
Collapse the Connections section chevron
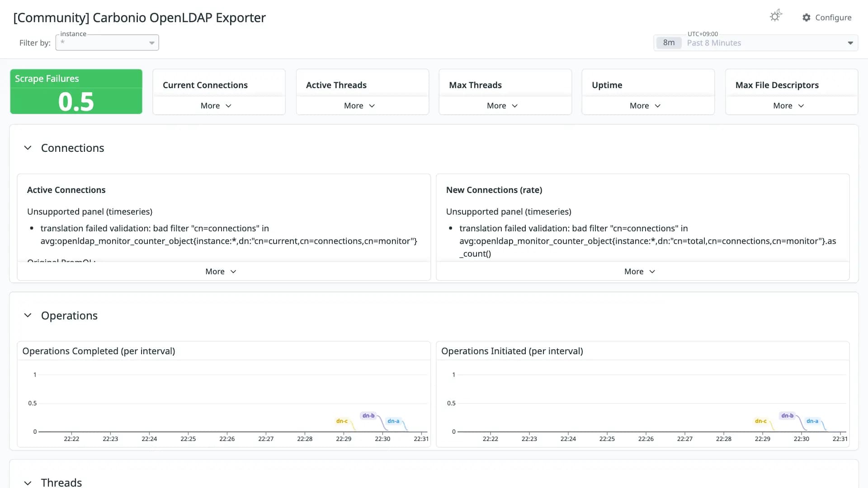[28, 148]
